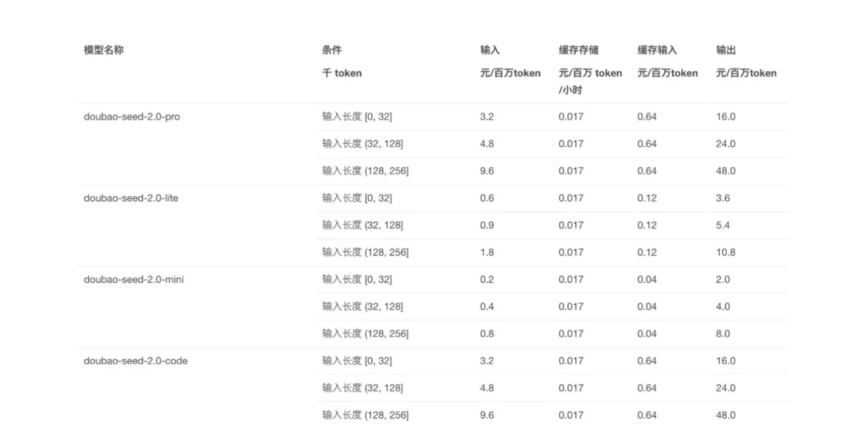
Task: Select mini input price 0.4
Action: click(487, 306)
